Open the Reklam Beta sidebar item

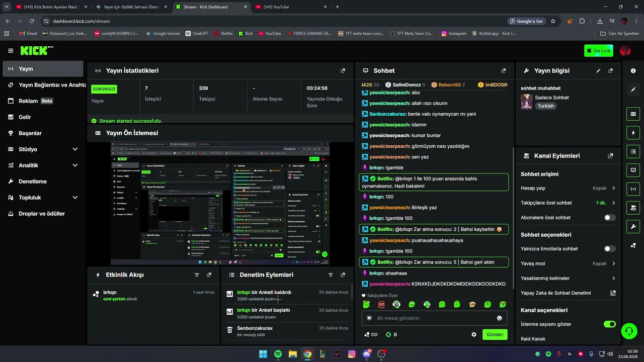point(43,101)
